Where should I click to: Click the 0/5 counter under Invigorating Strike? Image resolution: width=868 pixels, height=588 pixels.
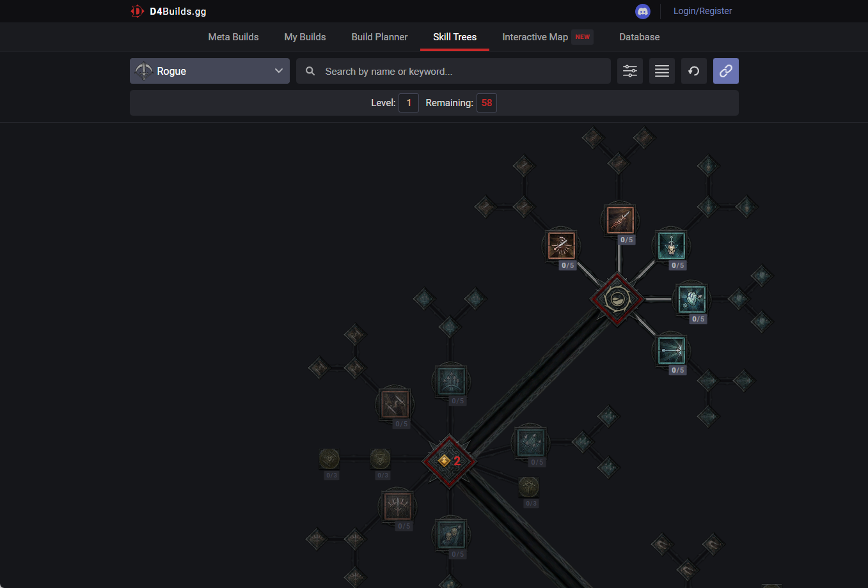[568, 265]
